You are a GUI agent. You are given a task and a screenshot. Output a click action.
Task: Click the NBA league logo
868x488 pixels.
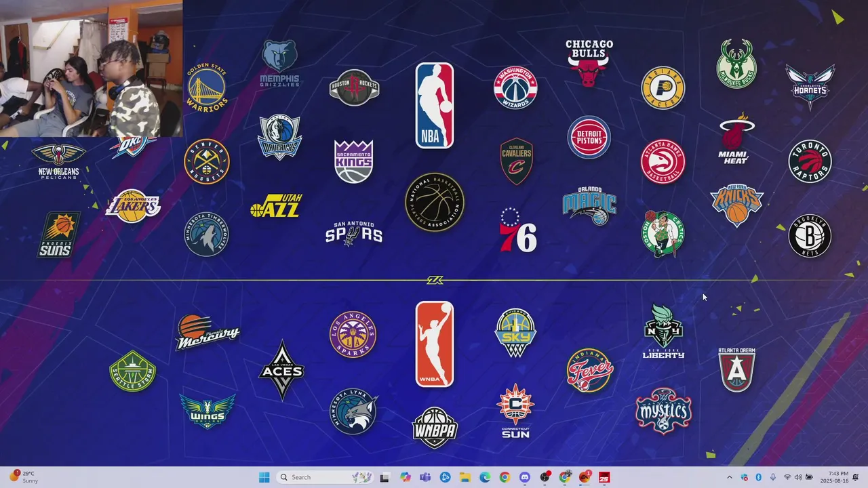pyautogui.click(x=435, y=105)
